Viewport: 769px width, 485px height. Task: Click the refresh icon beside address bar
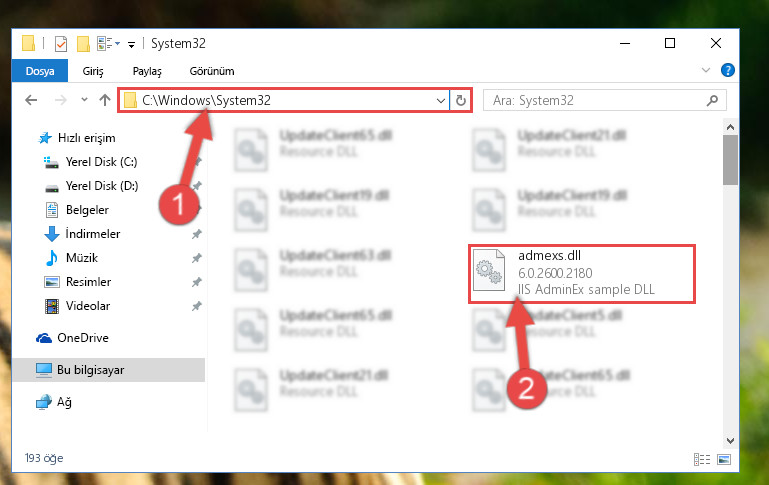pos(461,101)
